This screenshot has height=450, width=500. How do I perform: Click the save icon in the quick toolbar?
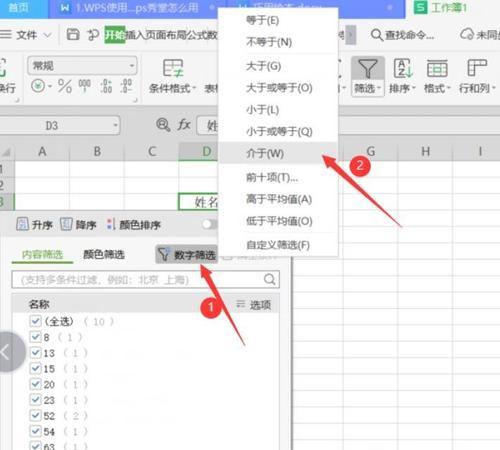(73, 34)
